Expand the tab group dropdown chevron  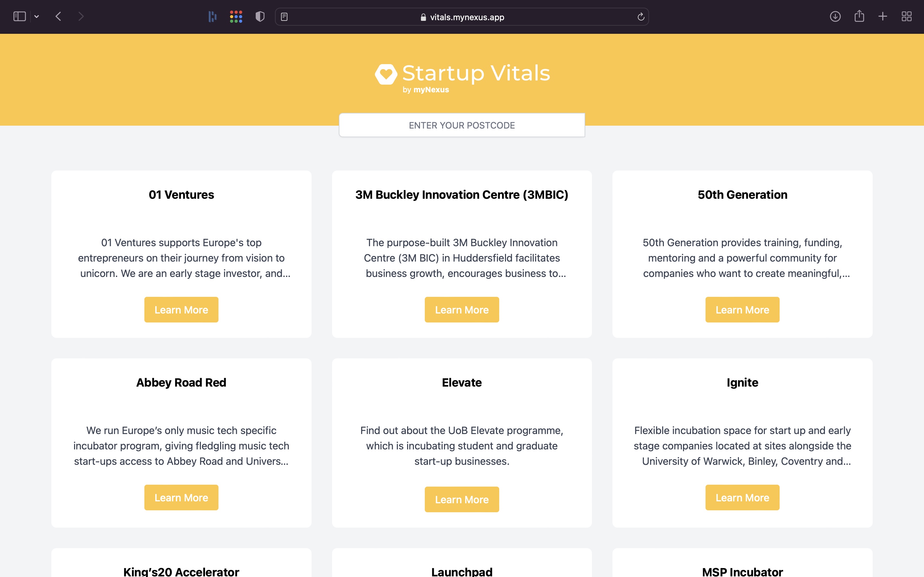[x=37, y=16]
